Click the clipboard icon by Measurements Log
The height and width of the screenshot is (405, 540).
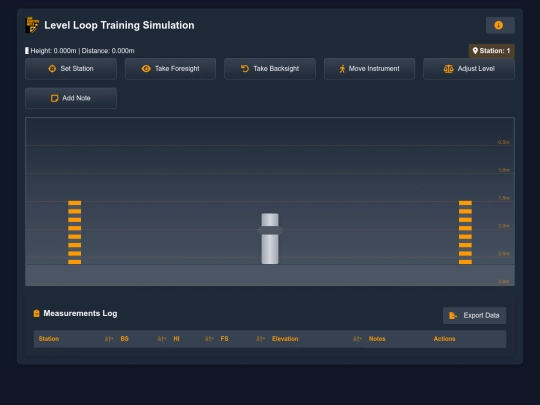tap(37, 313)
